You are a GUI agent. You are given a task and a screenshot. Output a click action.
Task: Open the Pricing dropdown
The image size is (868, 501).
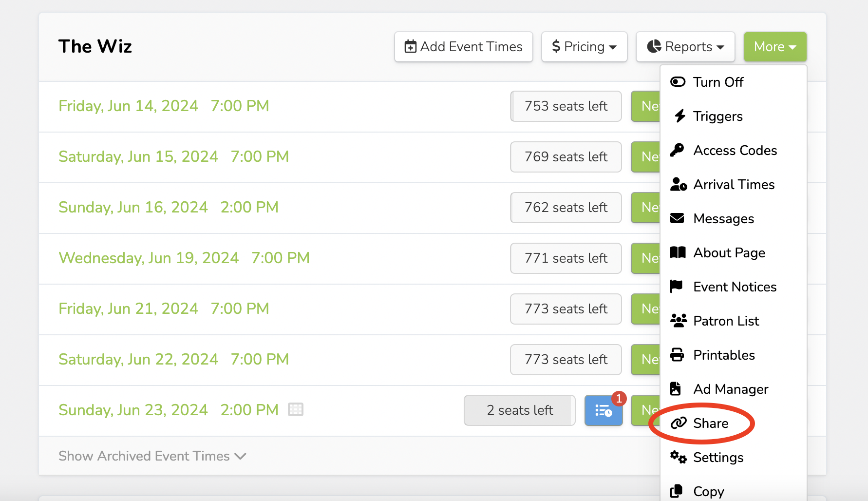coord(584,47)
